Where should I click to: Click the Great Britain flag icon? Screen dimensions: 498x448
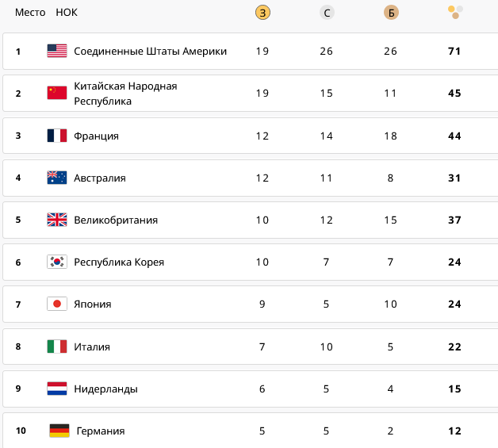57,220
